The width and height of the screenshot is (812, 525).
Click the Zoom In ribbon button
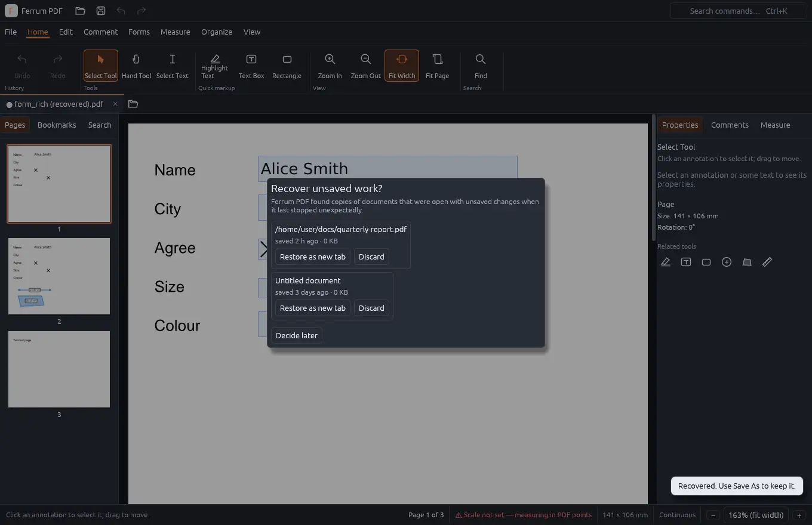tap(330, 66)
